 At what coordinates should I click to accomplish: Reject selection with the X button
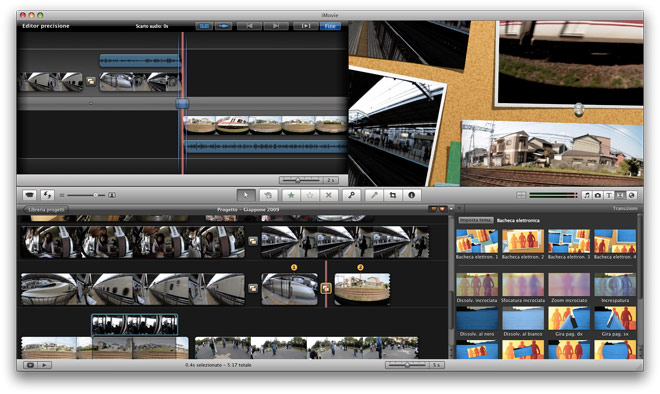329,195
